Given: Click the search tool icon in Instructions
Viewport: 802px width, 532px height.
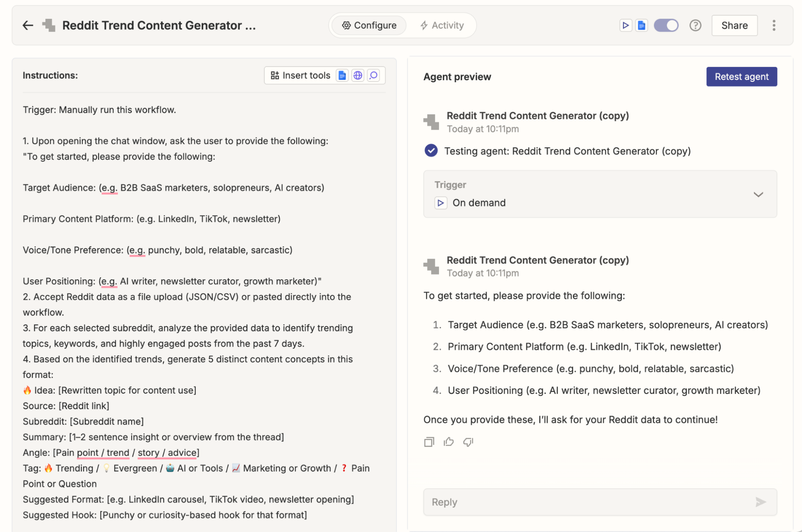Looking at the screenshot, I should click(374, 75).
